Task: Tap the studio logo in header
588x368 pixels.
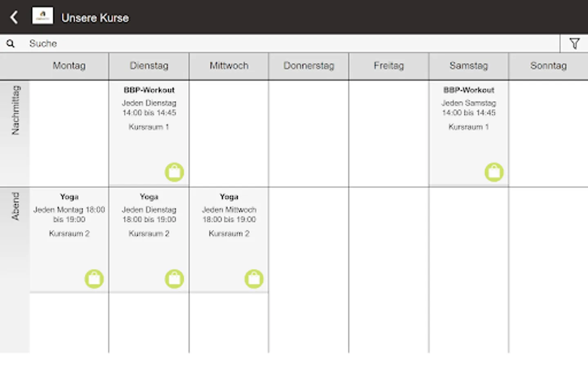Action: point(42,16)
